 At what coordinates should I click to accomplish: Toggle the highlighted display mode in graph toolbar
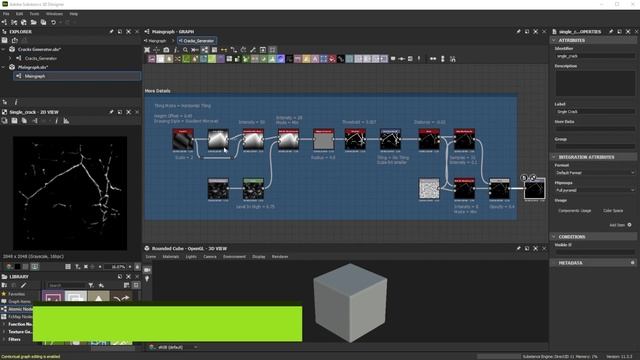point(204,50)
